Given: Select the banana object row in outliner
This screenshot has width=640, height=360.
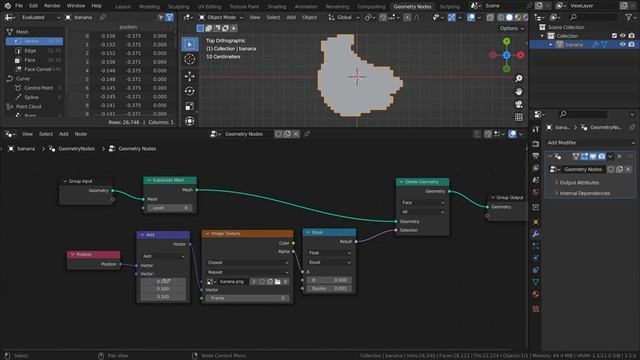Looking at the screenshot, I should coord(584,44).
